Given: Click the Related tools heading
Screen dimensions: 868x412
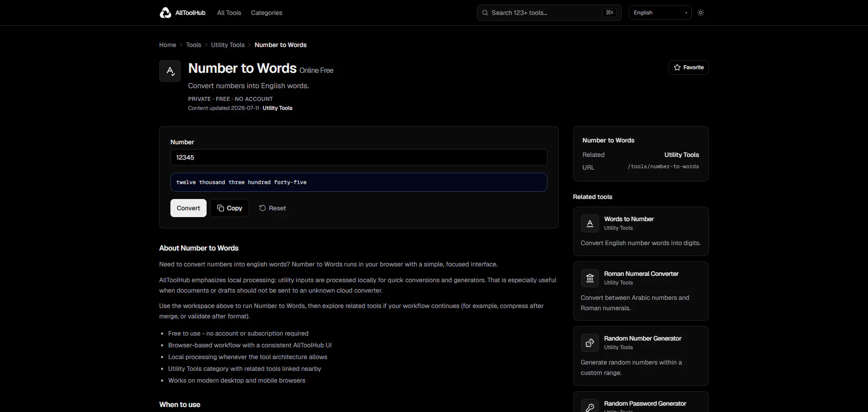Looking at the screenshot, I should click(593, 197).
